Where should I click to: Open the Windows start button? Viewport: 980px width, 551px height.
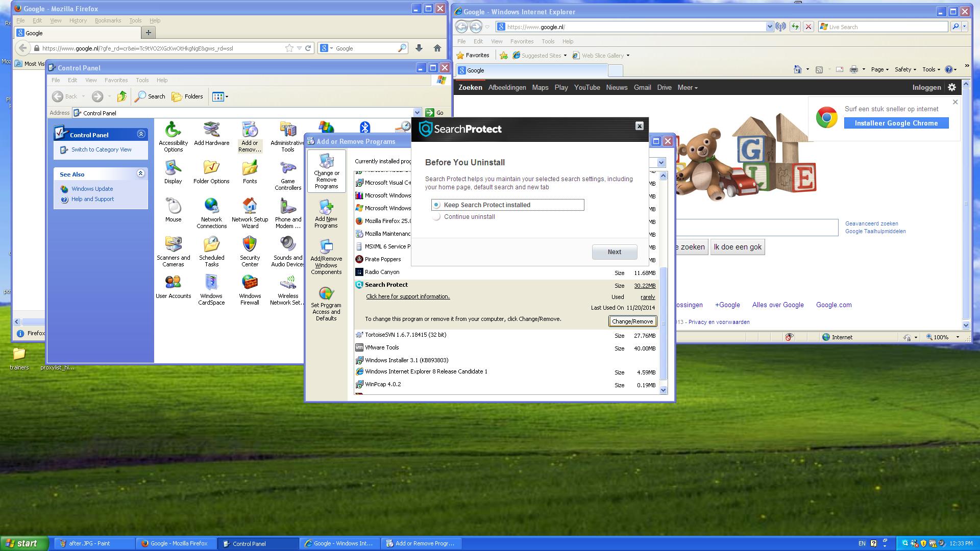click(x=24, y=543)
